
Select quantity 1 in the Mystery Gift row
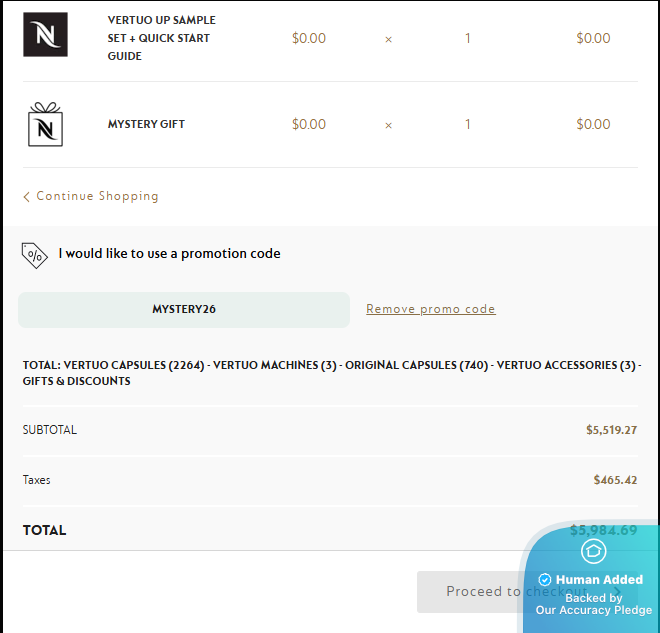click(x=467, y=125)
